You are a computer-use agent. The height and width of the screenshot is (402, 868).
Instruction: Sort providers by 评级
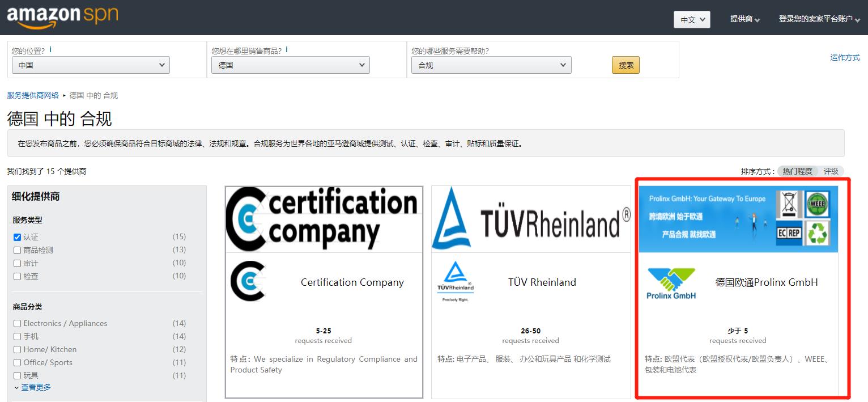831,171
